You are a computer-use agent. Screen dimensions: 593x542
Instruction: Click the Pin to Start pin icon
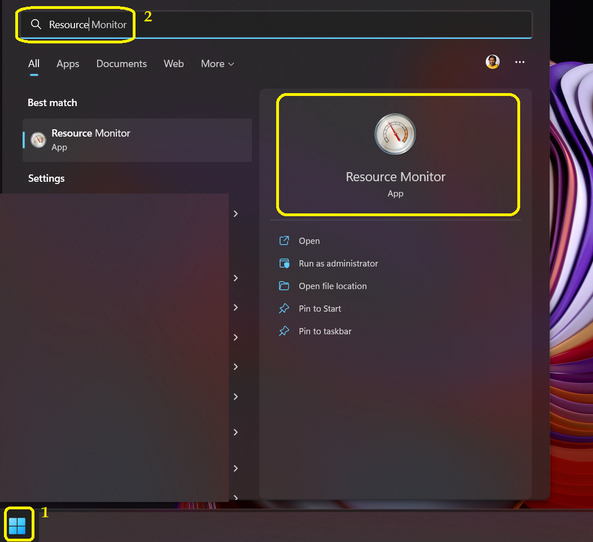284,308
